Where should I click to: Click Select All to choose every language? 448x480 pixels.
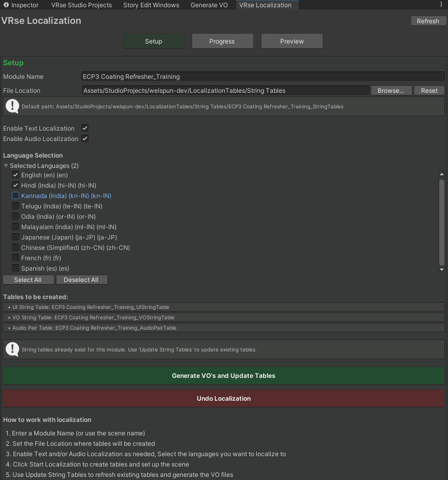(28, 279)
